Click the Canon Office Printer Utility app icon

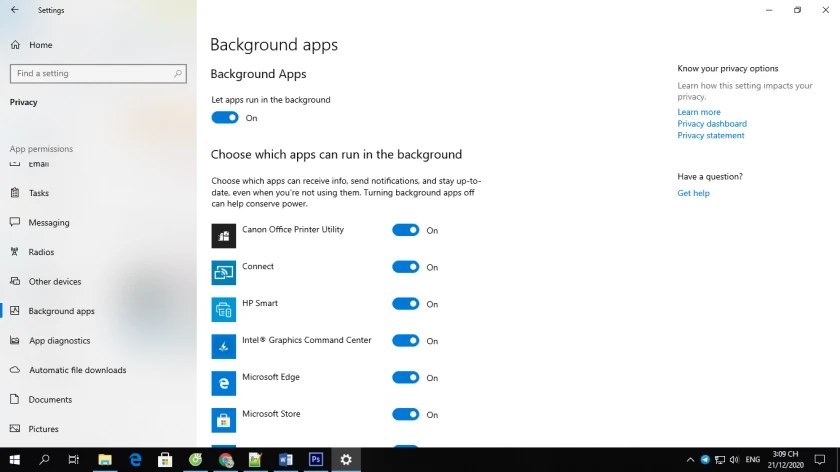click(223, 236)
